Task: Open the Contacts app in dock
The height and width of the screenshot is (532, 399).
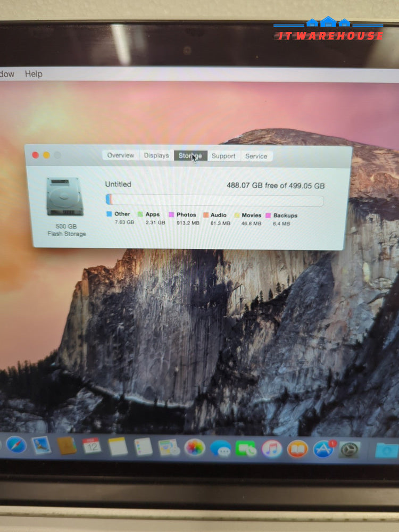Action: [x=66, y=445]
